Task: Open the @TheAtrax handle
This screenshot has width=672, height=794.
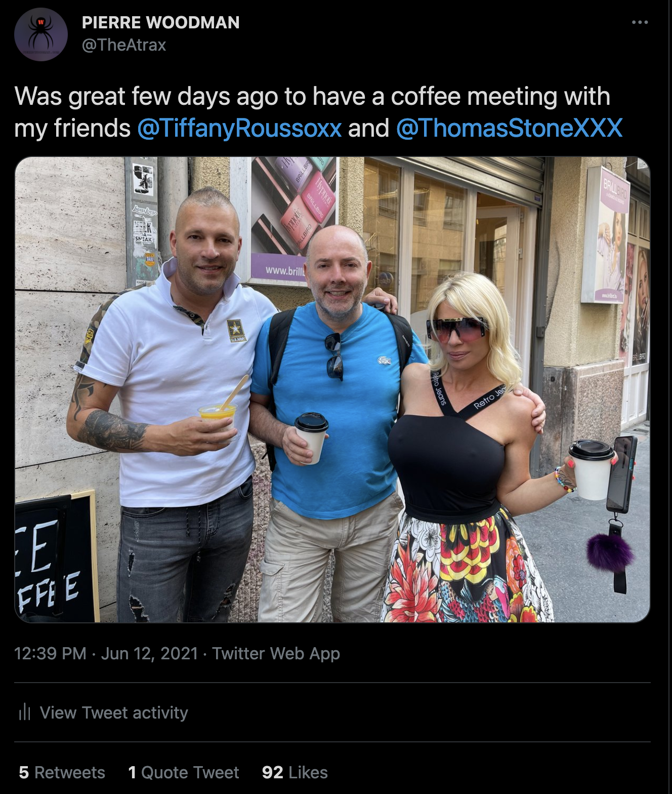Action: click(124, 45)
